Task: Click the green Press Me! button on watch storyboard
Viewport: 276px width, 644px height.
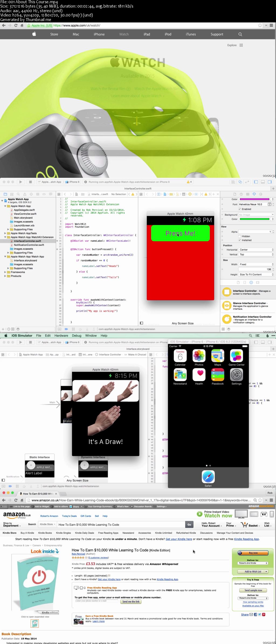Action: [180, 233]
